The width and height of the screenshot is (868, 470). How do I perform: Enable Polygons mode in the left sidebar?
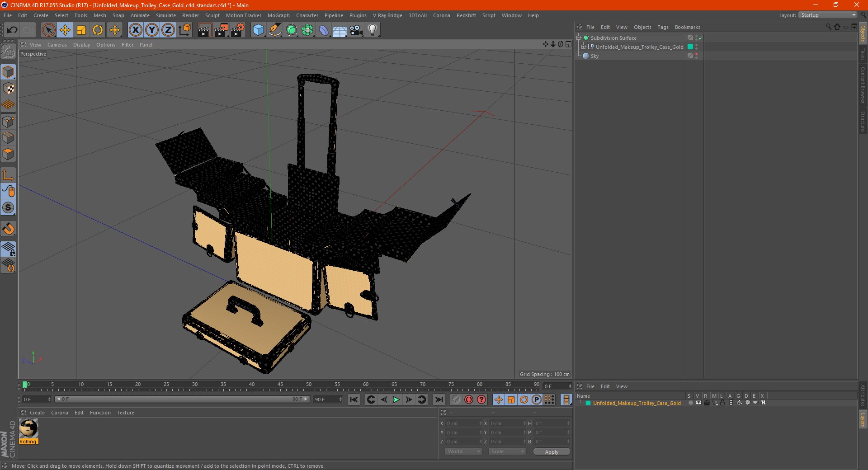tap(8, 154)
